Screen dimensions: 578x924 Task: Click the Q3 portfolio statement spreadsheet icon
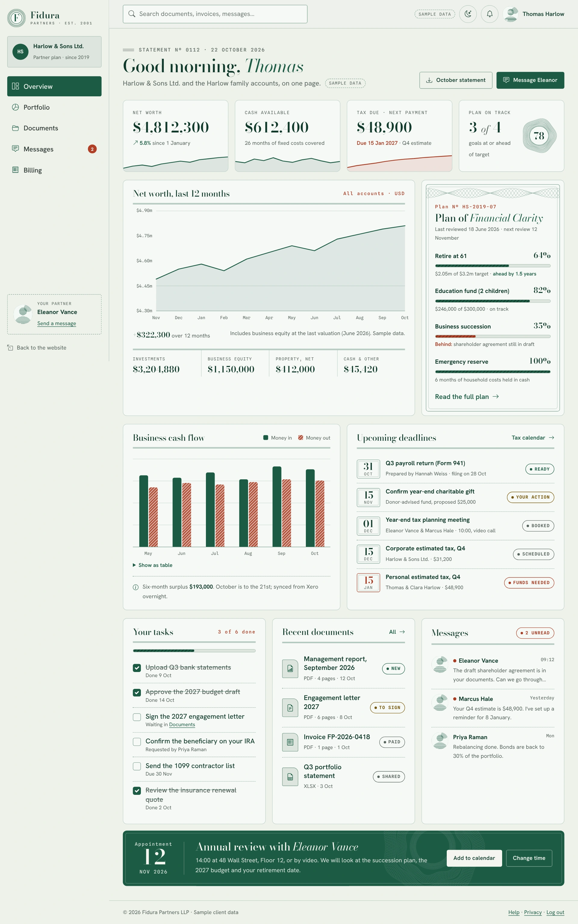tap(290, 777)
